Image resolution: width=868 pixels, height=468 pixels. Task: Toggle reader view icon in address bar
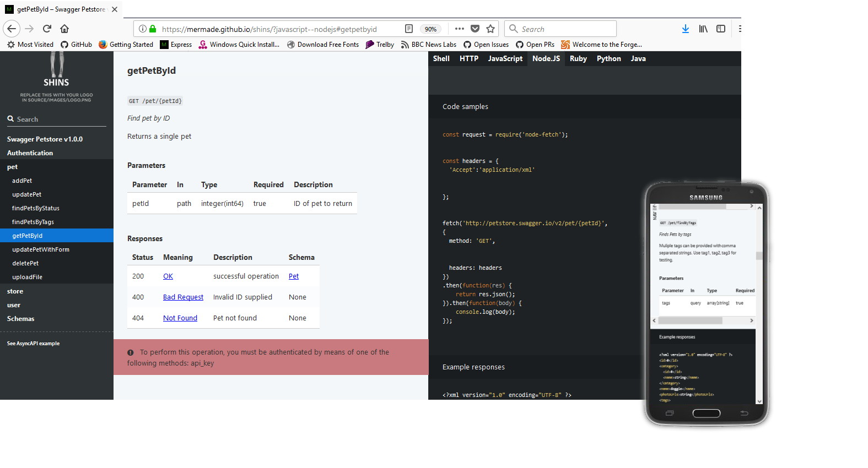pyautogui.click(x=409, y=29)
